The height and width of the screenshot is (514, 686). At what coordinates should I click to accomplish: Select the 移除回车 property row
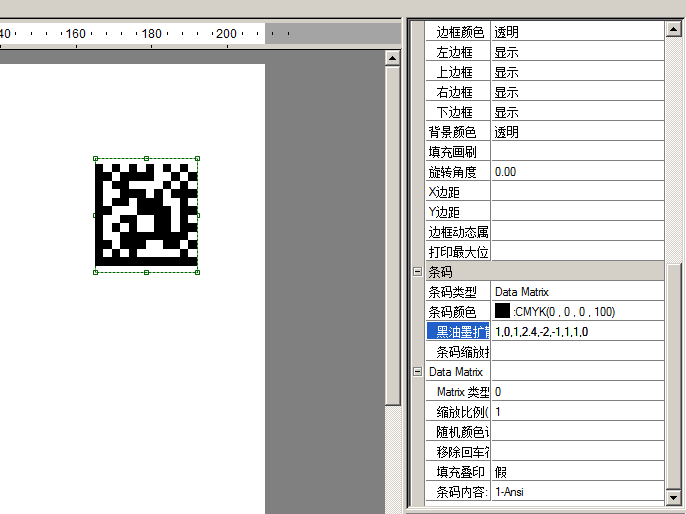point(545,451)
